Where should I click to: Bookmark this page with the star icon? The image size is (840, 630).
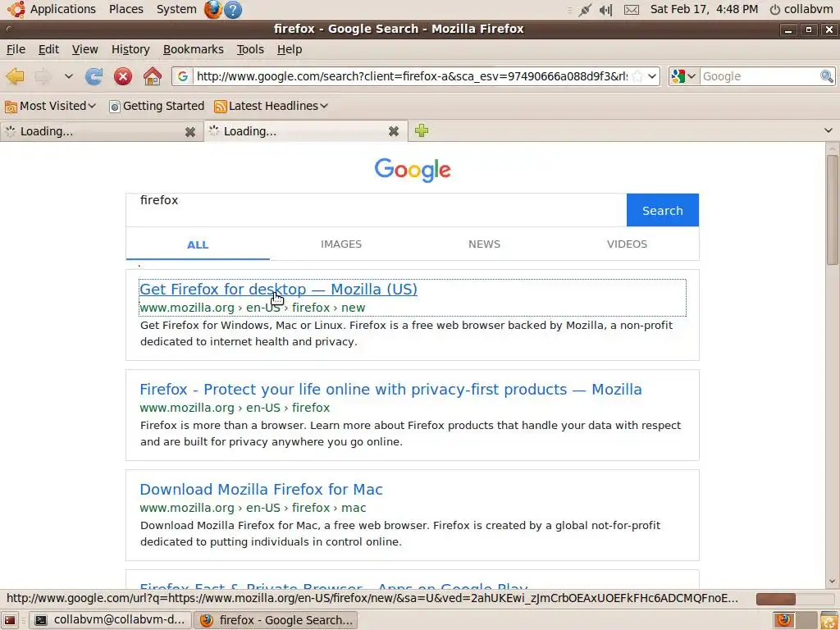click(637, 76)
